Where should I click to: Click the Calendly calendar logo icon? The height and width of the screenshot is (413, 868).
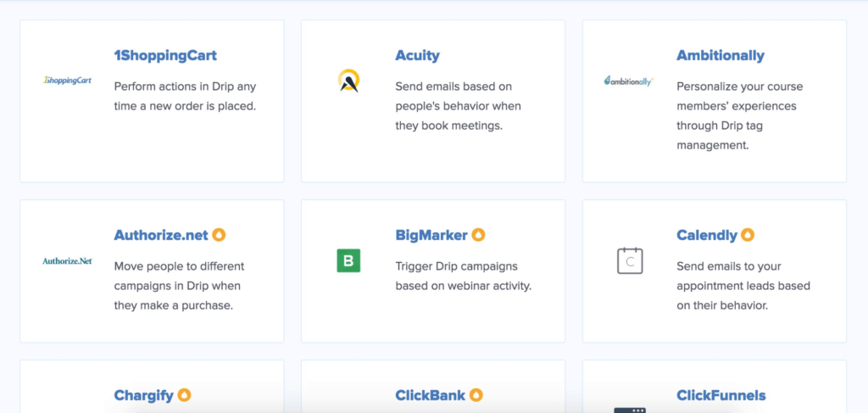630,260
